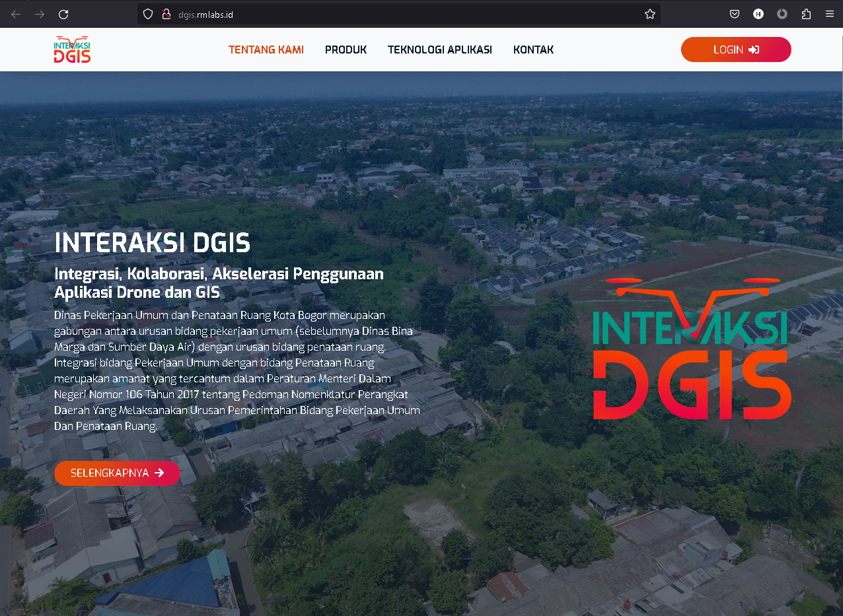Click the large Interaksi DGIS hero logo
The height and width of the screenshot is (616, 843).
point(692,350)
